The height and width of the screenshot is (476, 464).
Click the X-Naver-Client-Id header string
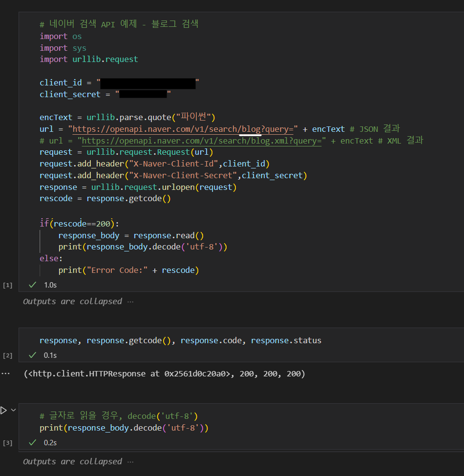click(x=174, y=164)
